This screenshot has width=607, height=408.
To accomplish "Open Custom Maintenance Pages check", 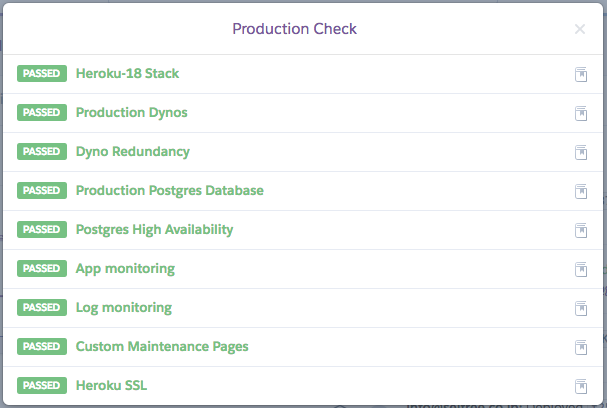I will [x=162, y=346].
